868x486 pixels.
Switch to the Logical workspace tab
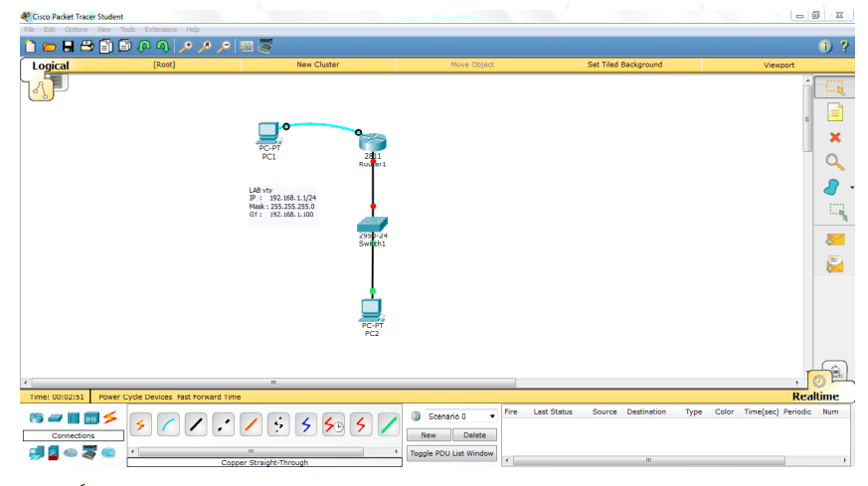pos(51,66)
